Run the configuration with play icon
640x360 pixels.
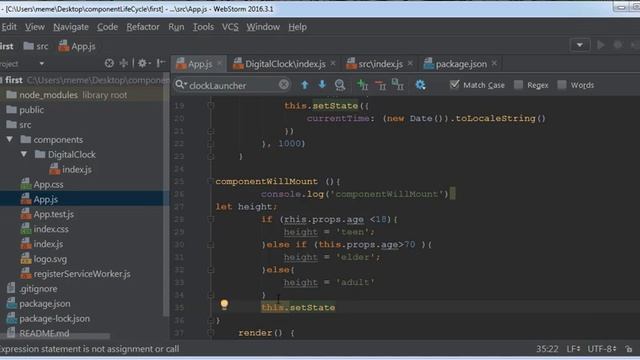coord(600,45)
